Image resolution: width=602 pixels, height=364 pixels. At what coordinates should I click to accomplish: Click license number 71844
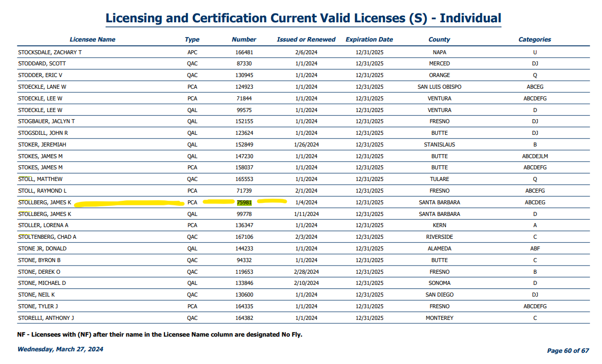click(244, 98)
